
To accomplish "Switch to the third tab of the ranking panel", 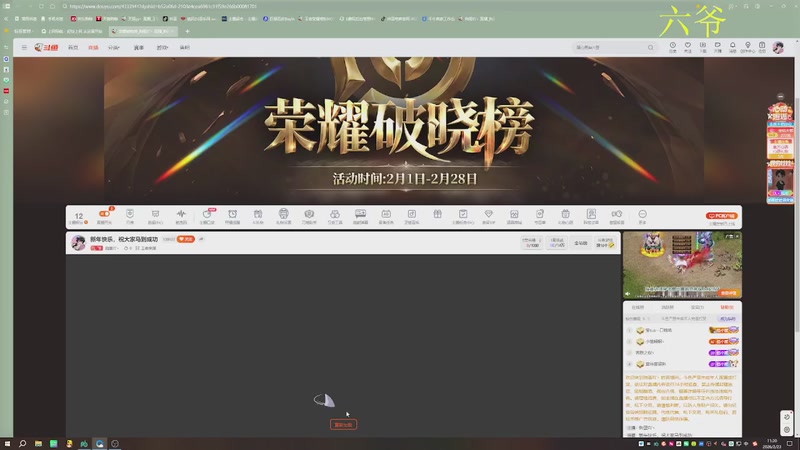I will click(x=697, y=307).
